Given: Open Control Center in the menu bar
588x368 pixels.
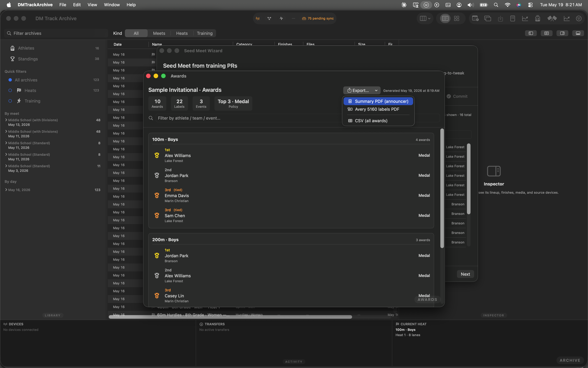Looking at the screenshot, I should [x=530, y=5].
